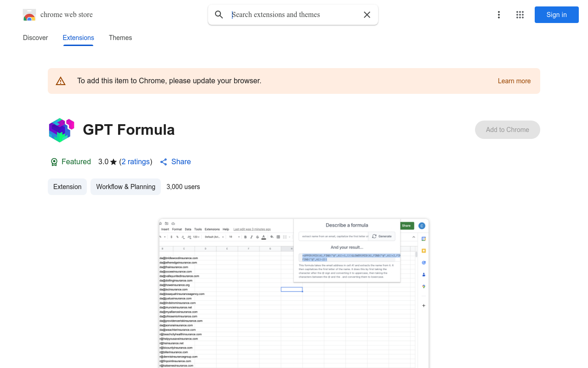Open the Google apps grid
This screenshot has height=368, width=588.
tap(520, 15)
